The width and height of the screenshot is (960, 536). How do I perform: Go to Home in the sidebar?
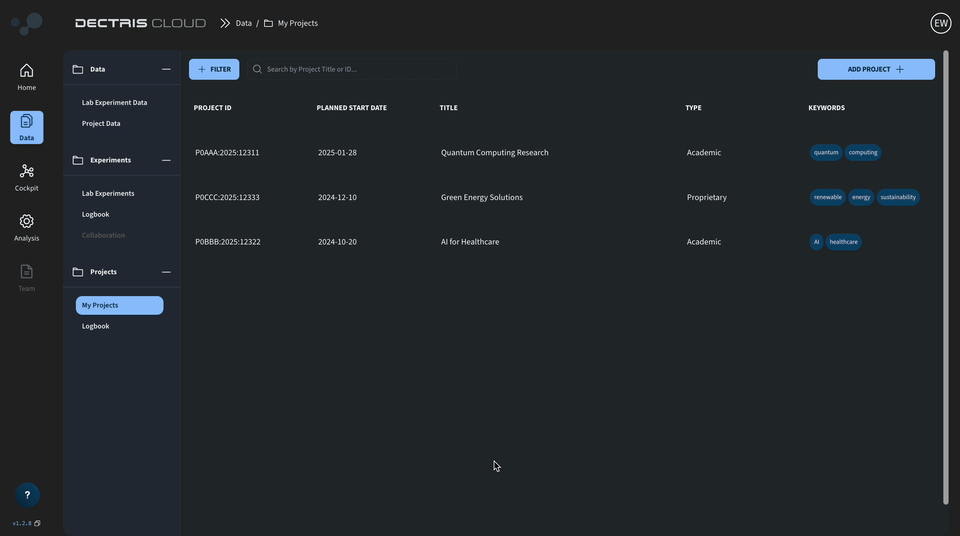[26, 77]
